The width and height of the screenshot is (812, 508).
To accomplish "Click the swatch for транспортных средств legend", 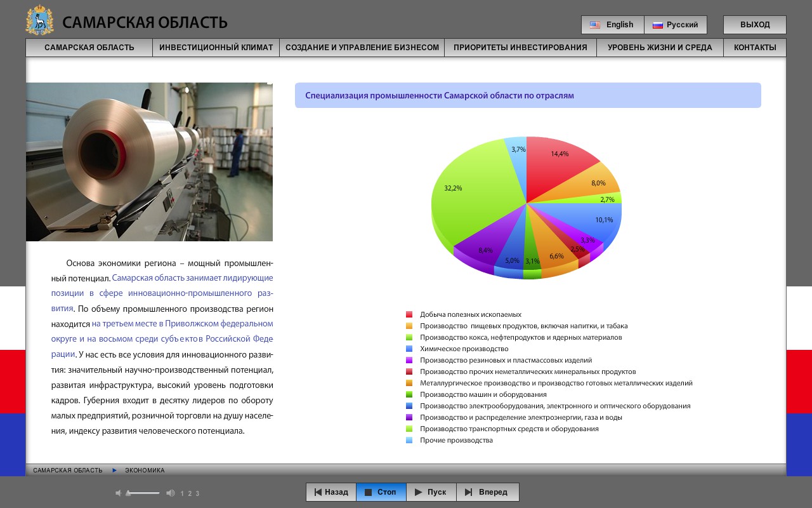I will (x=409, y=429).
